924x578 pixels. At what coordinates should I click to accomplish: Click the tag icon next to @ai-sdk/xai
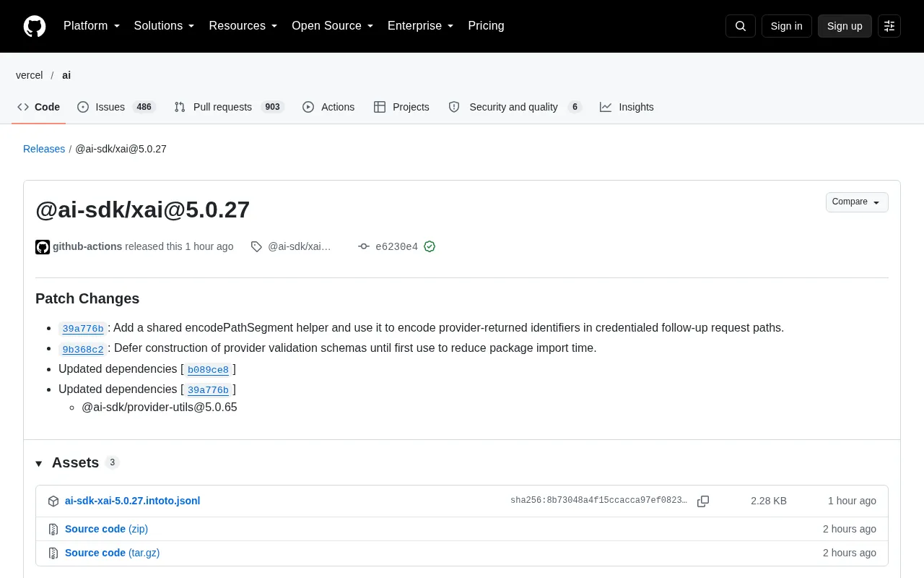[256, 246]
